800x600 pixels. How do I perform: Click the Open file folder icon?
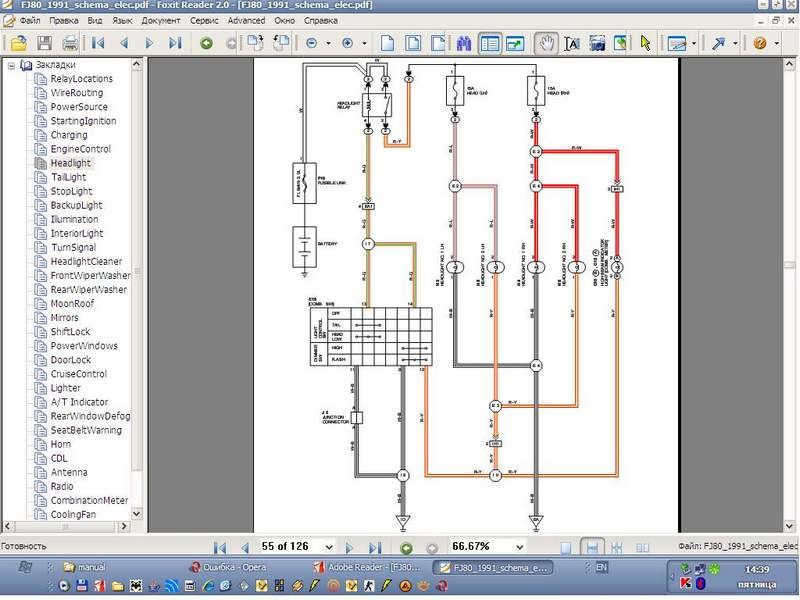pos(18,43)
